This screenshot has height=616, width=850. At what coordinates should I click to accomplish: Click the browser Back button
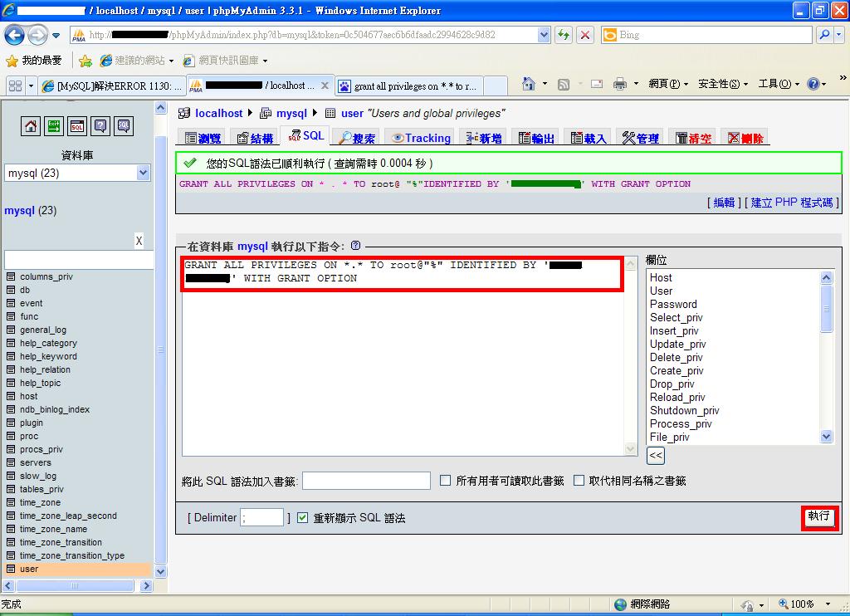click(15, 36)
